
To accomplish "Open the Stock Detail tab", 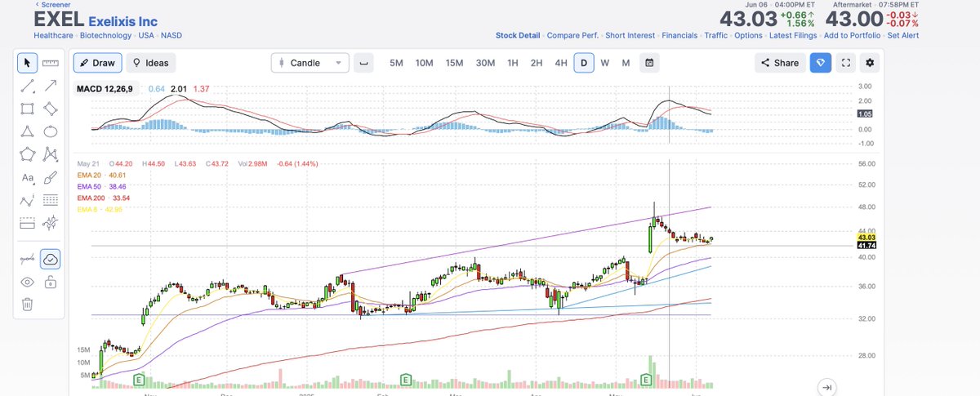I will coord(518,36).
